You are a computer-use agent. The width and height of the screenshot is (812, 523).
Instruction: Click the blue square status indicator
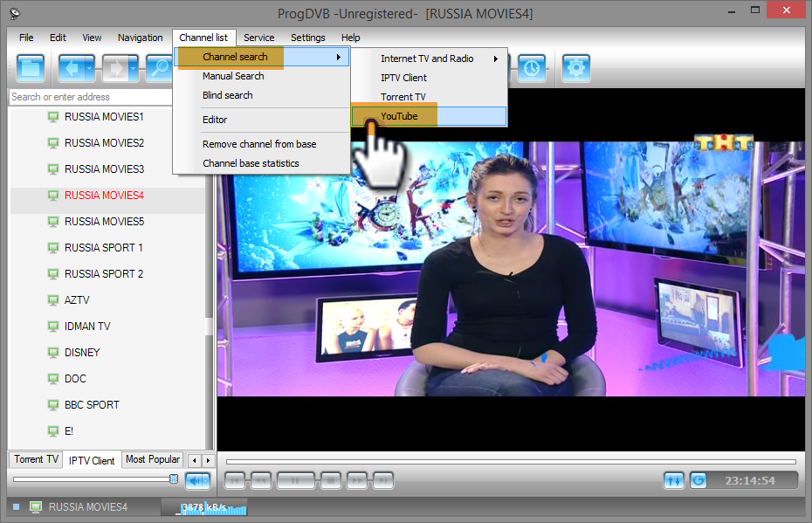16,507
